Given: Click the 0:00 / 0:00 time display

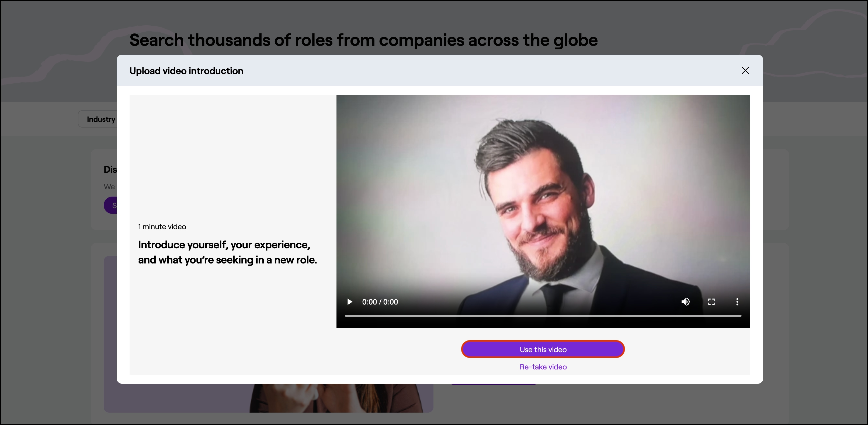Looking at the screenshot, I should (x=380, y=302).
